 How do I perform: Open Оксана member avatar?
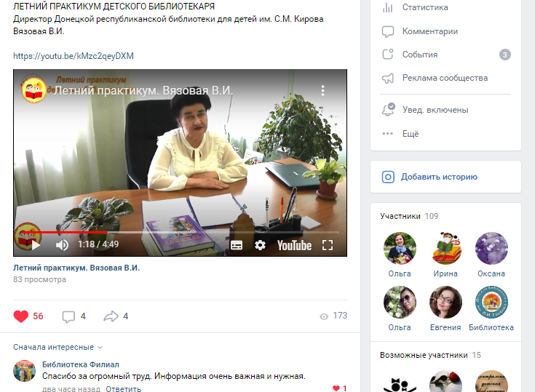click(491, 248)
